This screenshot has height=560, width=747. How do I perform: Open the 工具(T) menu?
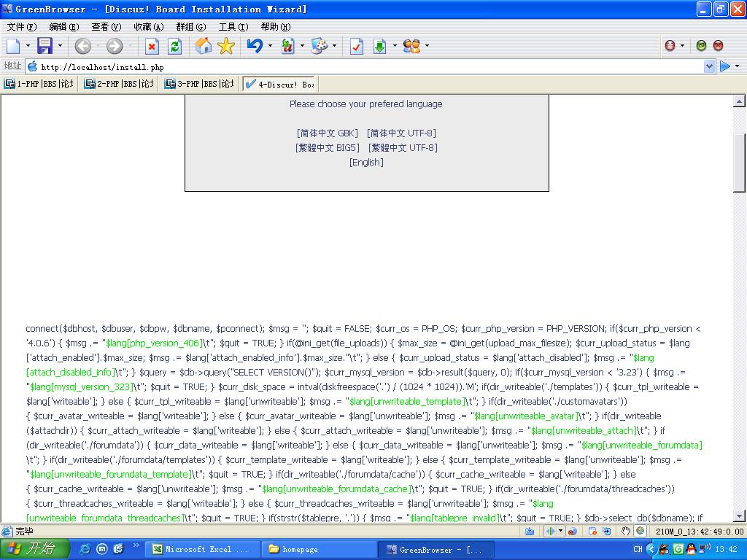pos(233,27)
